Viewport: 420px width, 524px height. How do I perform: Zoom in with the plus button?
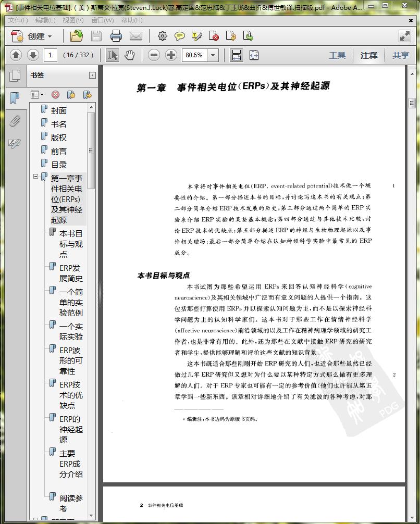171,55
